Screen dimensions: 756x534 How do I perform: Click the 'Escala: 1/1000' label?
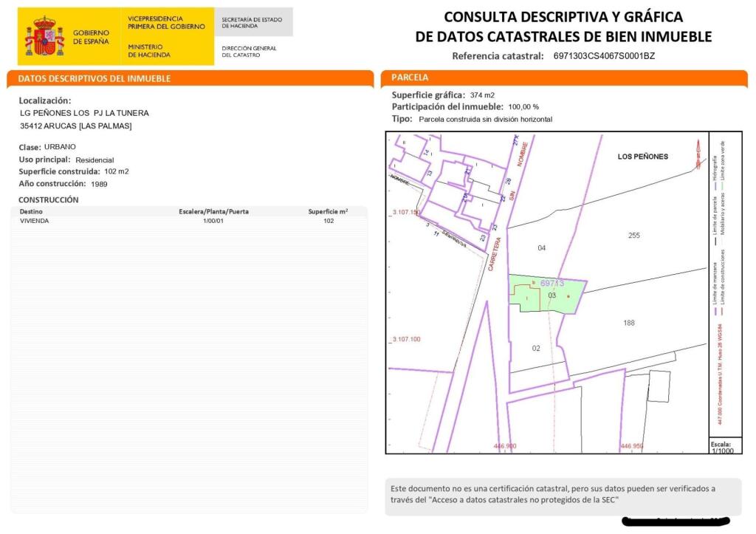[722, 447]
